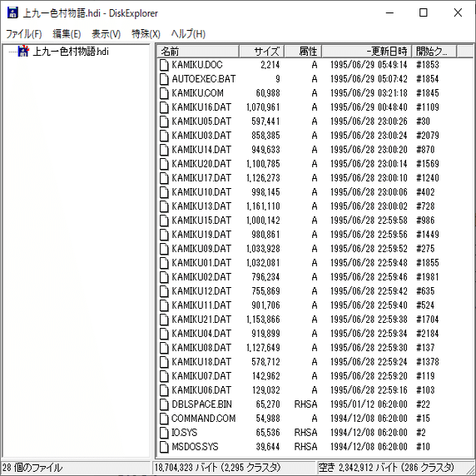Click the date 1995/06/29 05:49:14
This screenshot has width=476, height=476.
[369, 65]
